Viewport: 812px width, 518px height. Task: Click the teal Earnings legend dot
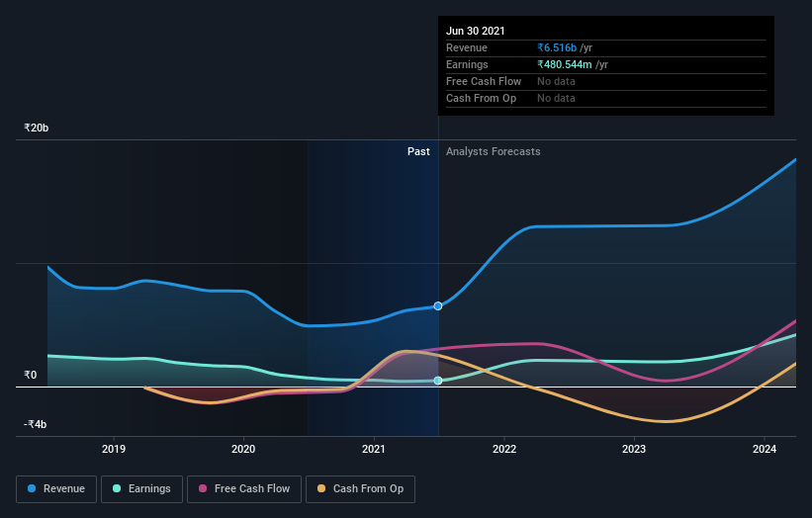click(x=117, y=488)
